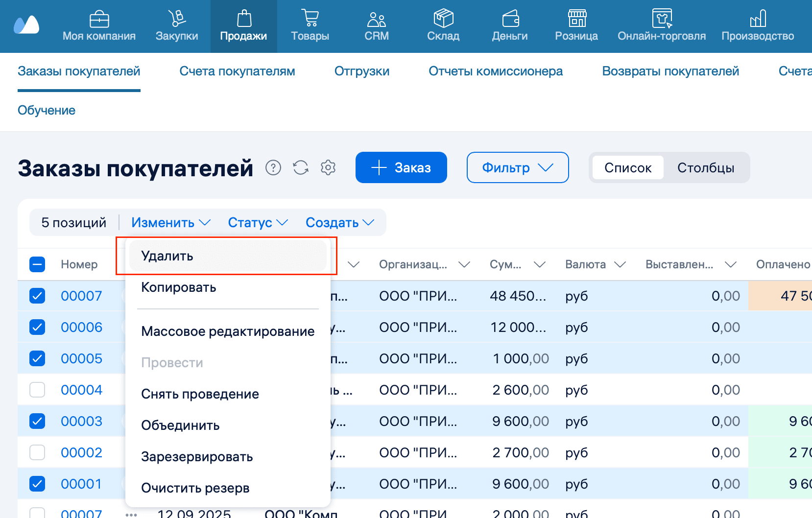Check order 00002 checkbox
This screenshot has height=518, width=812.
click(x=37, y=452)
